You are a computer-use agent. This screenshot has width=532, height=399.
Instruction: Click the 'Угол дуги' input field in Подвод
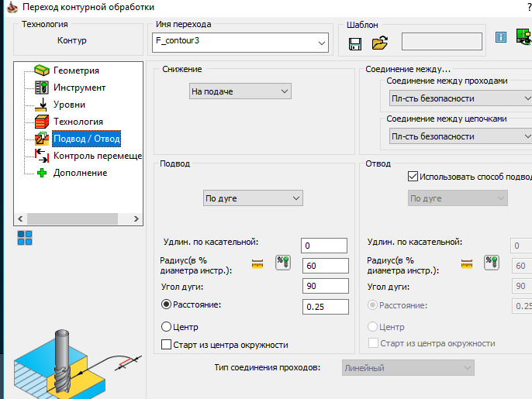[324, 287]
